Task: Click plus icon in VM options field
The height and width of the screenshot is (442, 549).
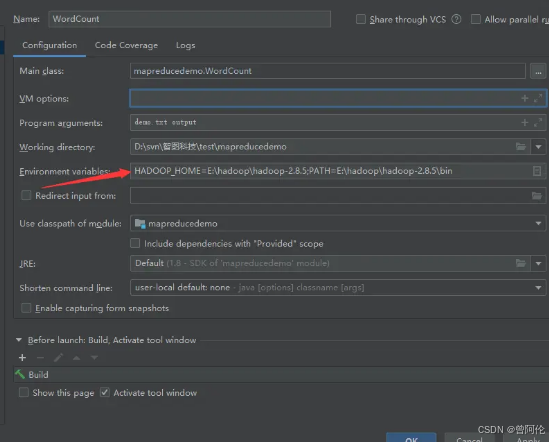Action: (524, 98)
